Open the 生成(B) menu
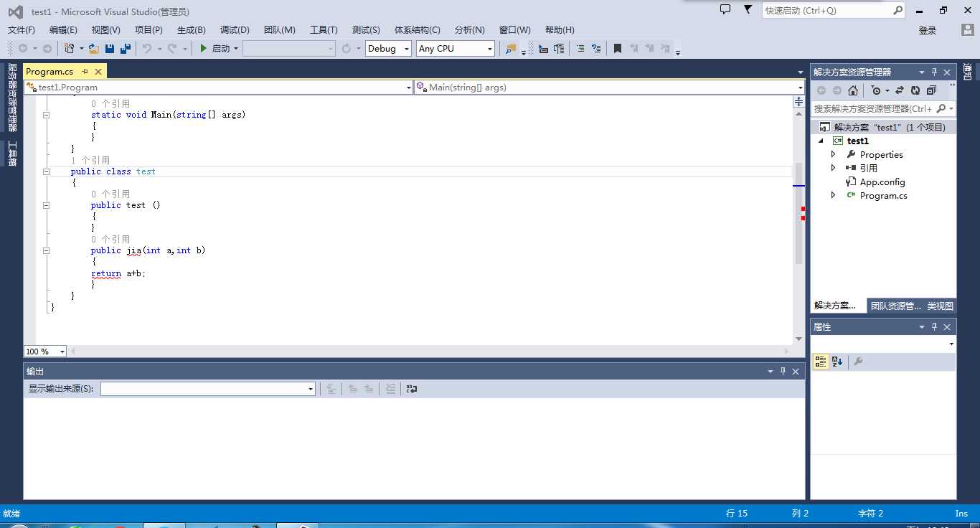 (192, 29)
